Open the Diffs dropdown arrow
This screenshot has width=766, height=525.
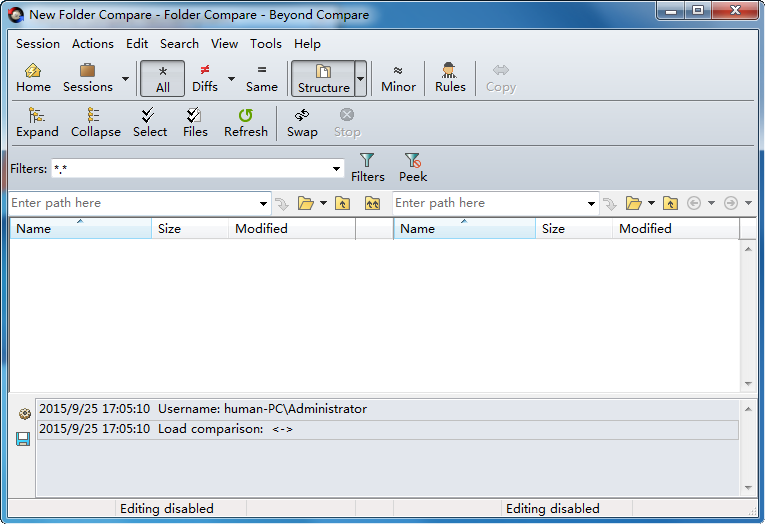coord(232,79)
